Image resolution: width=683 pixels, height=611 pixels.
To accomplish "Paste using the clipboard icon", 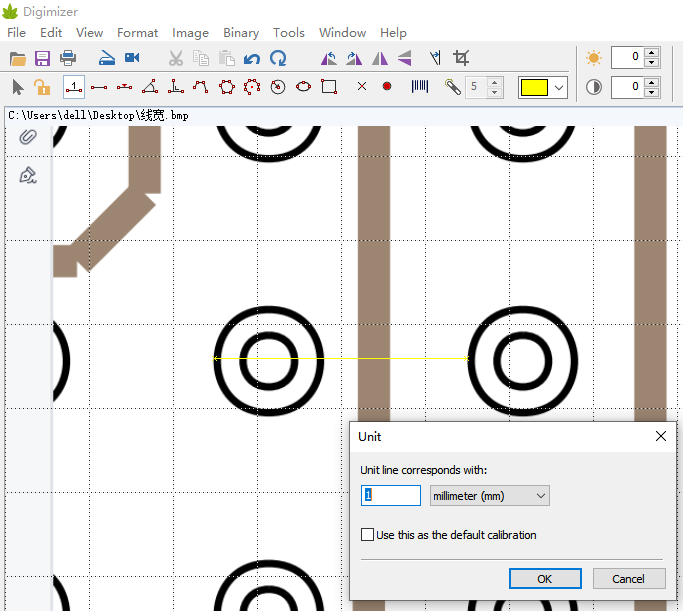I will (x=227, y=58).
